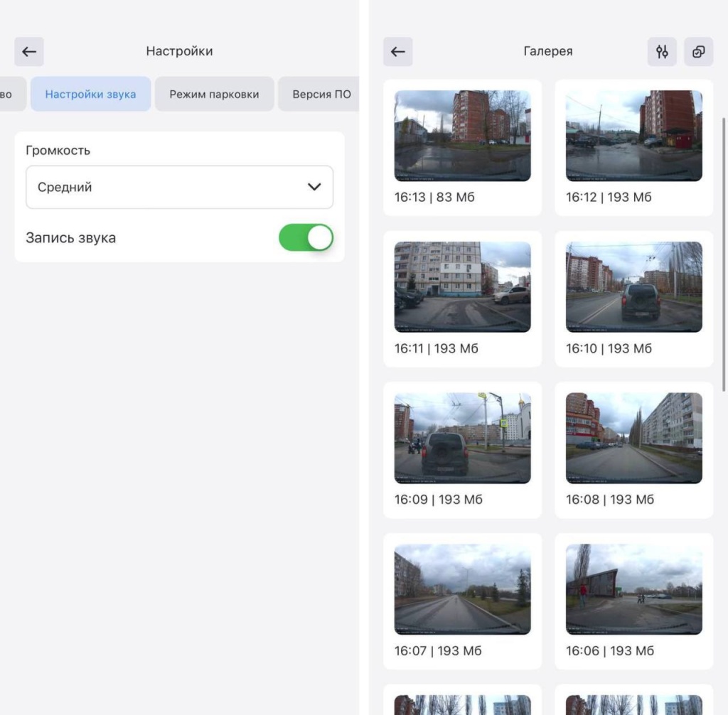
Task: Go back from the Настройки screen
Action: tap(29, 52)
